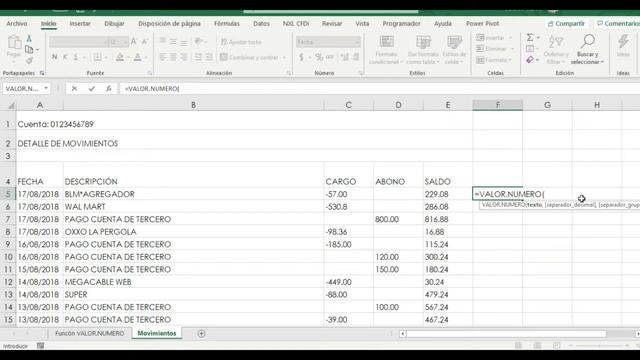Click the currency dollar format icon
The image size is (640, 360).
(x=301, y=57)
